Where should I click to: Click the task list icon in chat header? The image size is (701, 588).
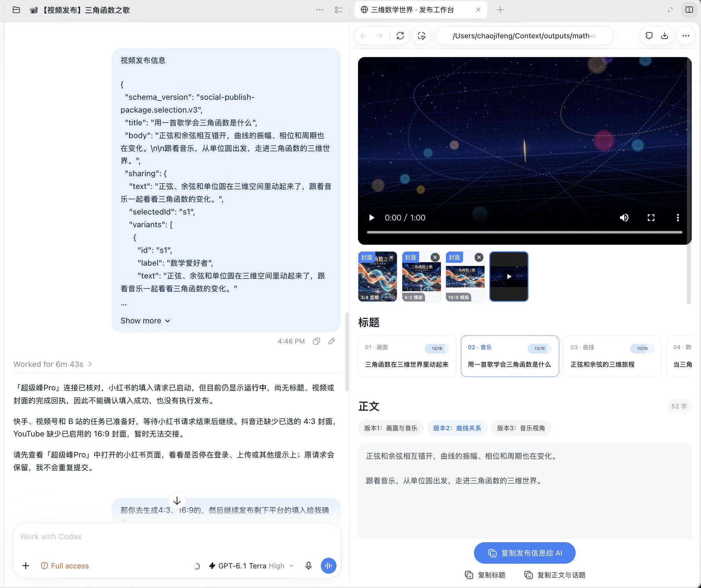(339, 10)
